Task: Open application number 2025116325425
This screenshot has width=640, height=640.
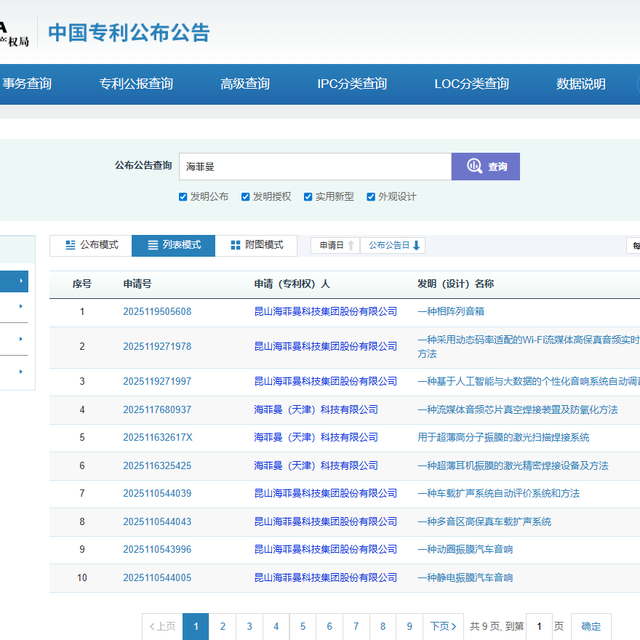Action: (x=157, y=466)
